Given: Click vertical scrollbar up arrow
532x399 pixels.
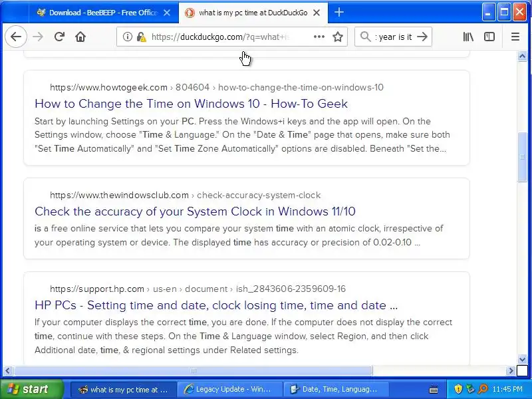Looking at the screenshot, I should [x=522, y=56].
